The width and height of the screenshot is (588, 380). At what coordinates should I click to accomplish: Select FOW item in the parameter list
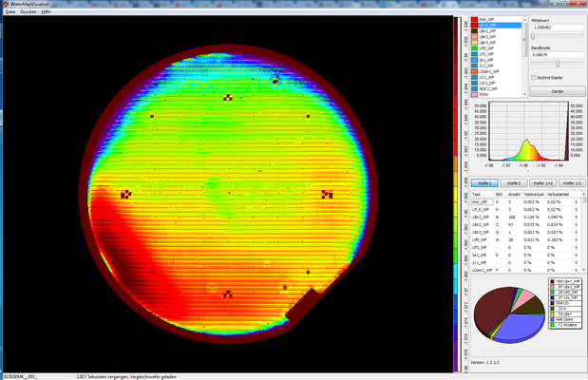pos(485,94)
